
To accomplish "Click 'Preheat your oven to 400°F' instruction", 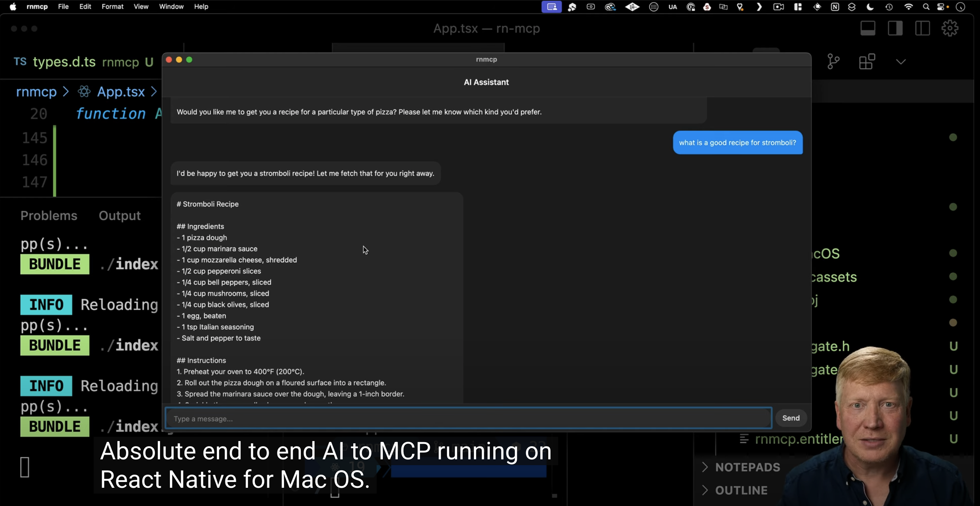I will (x=240, y=372).
